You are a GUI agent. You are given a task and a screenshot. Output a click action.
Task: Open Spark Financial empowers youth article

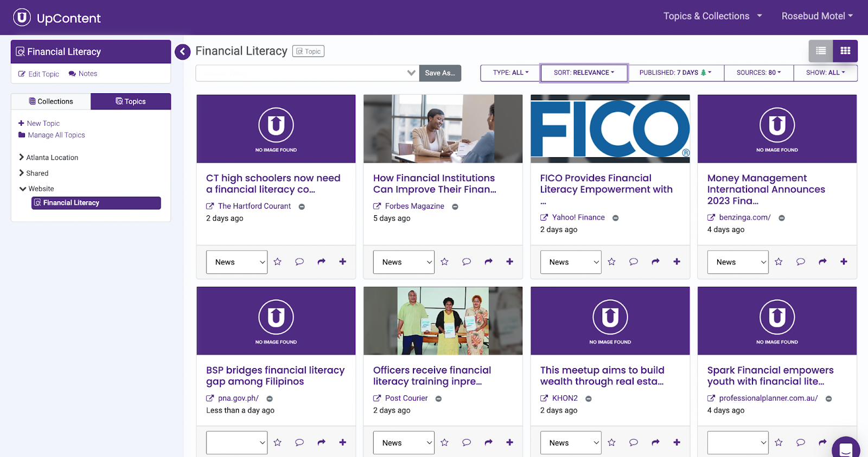pos(770,376)
